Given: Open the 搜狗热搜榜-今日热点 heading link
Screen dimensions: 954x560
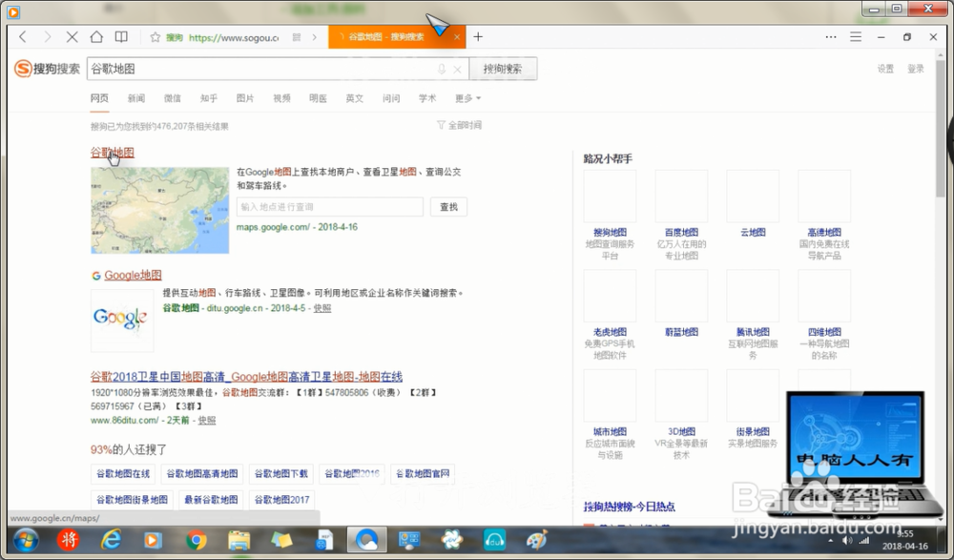Looking at the screenshot, I should (x=629, y=507).
